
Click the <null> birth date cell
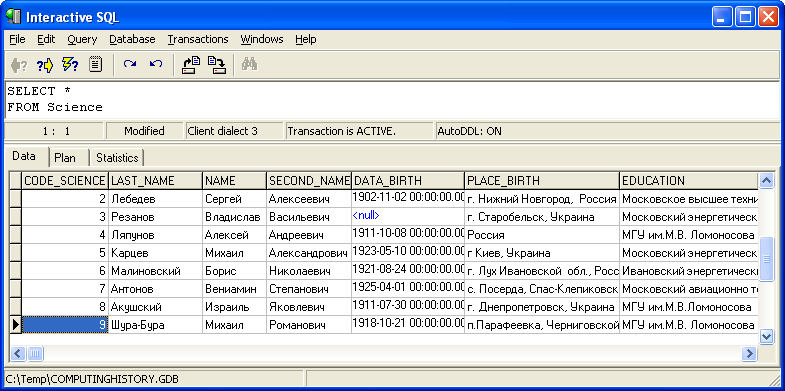408,217
